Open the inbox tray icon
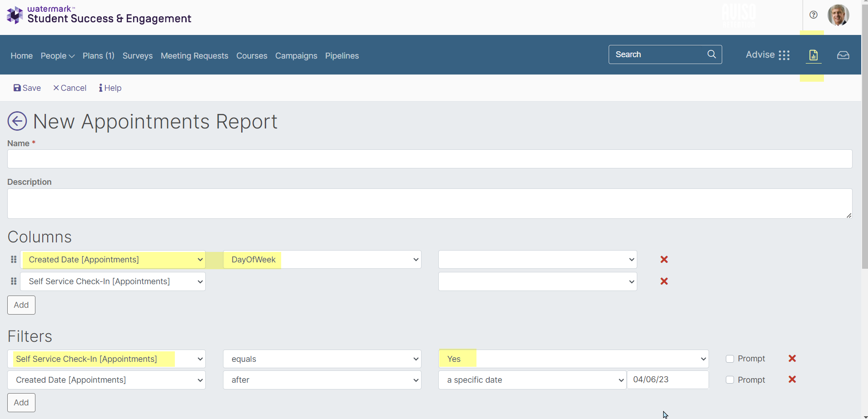Image resolution: width=868 pixels, height=419 pixels. coord(843,55)
